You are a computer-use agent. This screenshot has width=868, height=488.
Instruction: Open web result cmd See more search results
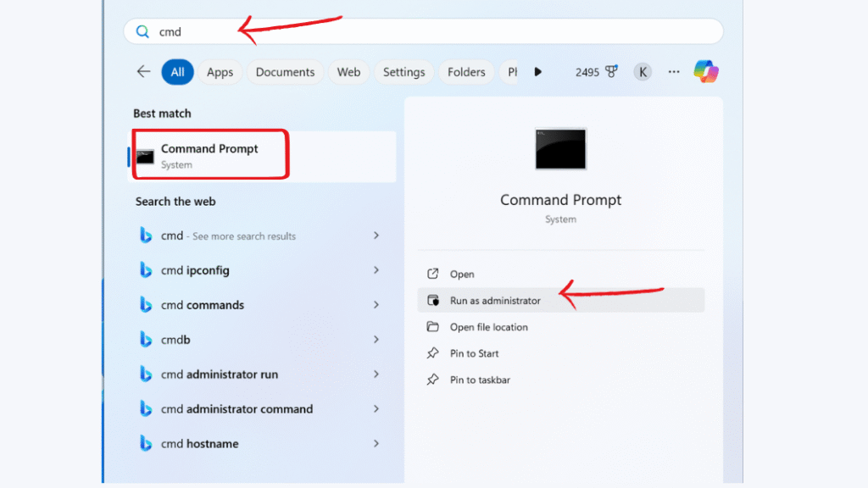point(260,236)
